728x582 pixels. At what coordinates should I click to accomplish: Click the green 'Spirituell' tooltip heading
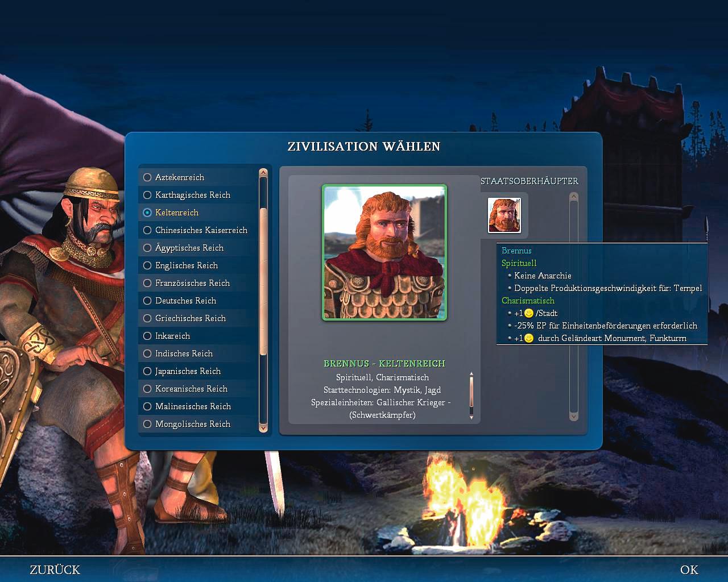coord(519,263)
